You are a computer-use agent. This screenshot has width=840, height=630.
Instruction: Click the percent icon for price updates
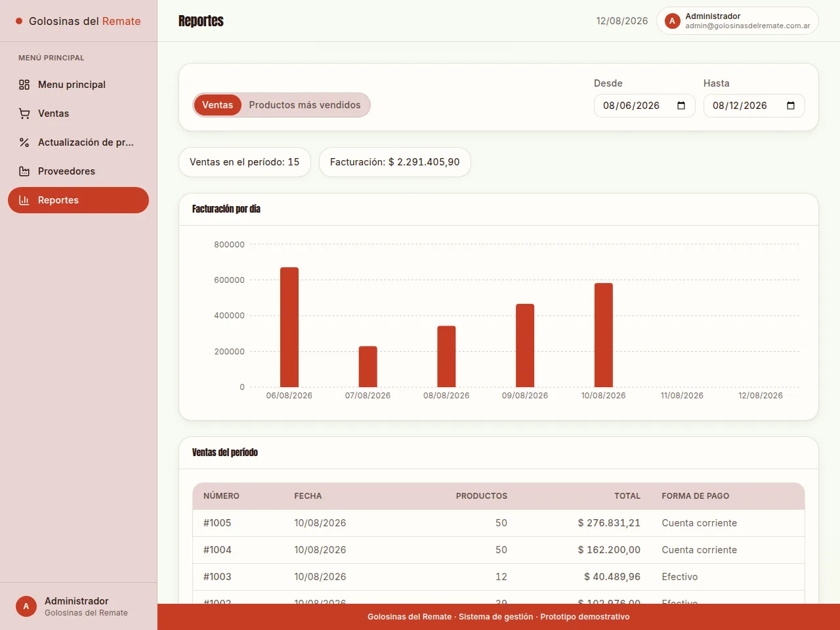pyautogui.click(x=24, y=142)
